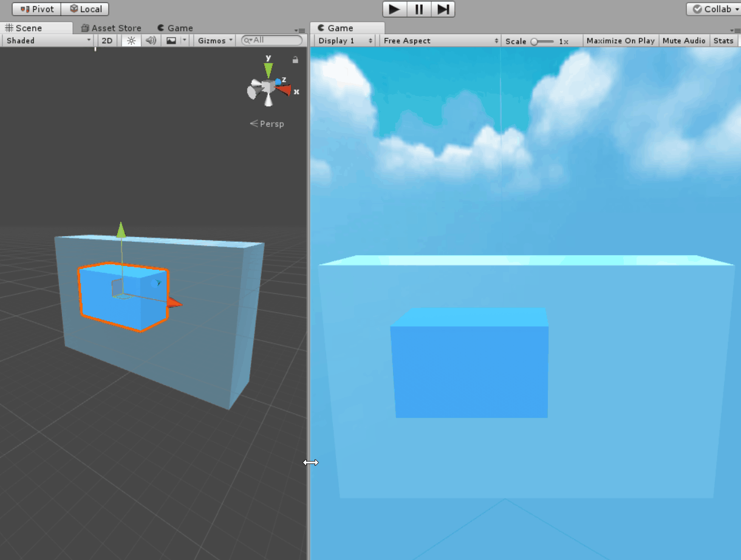This screenshot has width=741, height=560.
Task: Click the red X axis cone on gizmo
Action: pyautogui.click(x=284, y=90)
